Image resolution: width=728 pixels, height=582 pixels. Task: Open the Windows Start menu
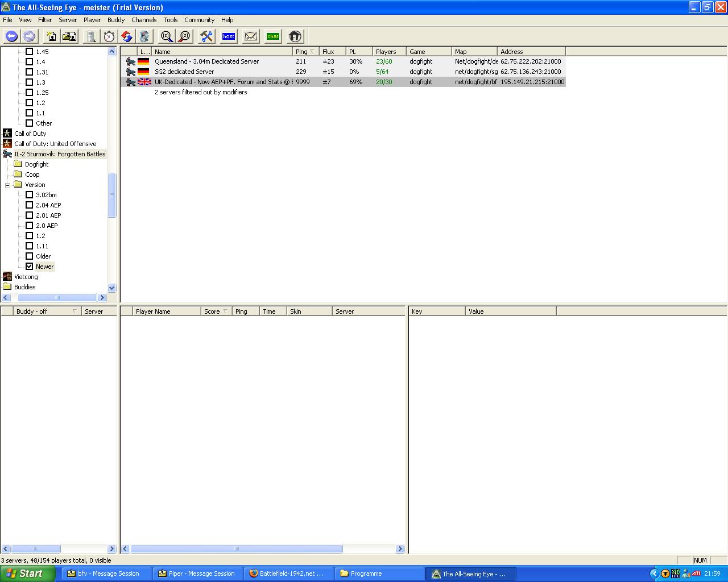pos(28,573)
